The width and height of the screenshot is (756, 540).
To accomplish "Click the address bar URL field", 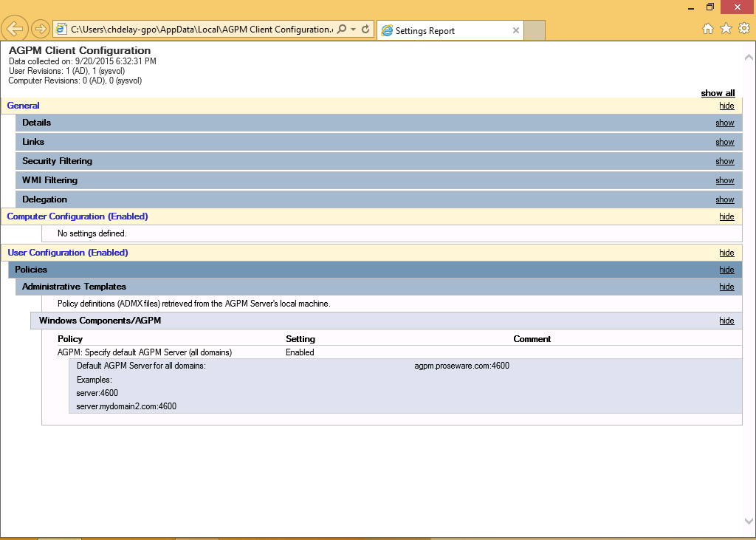I will (x=199, y=29).
